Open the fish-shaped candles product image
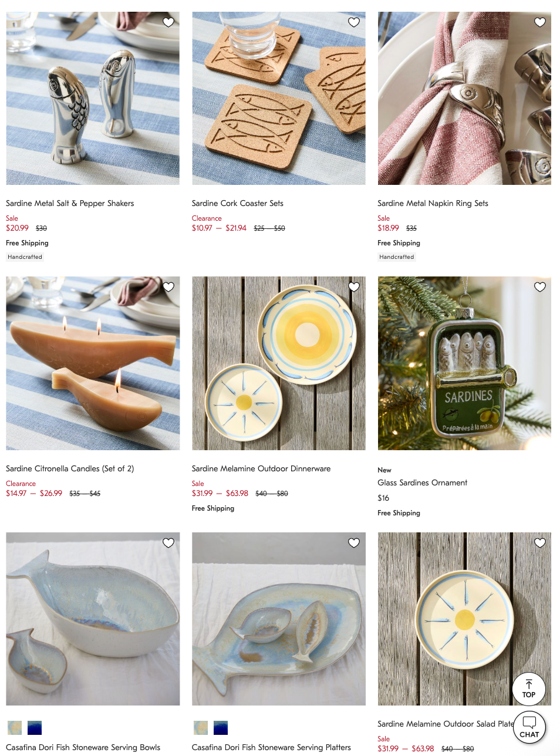Viewport: 560px width, 756px height. coord(93,363)
